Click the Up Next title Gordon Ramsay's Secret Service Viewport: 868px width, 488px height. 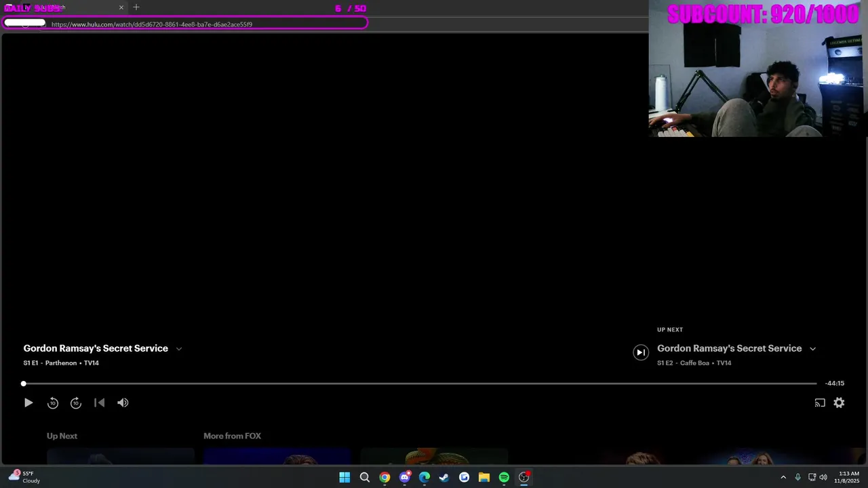(x=729, y=348)
